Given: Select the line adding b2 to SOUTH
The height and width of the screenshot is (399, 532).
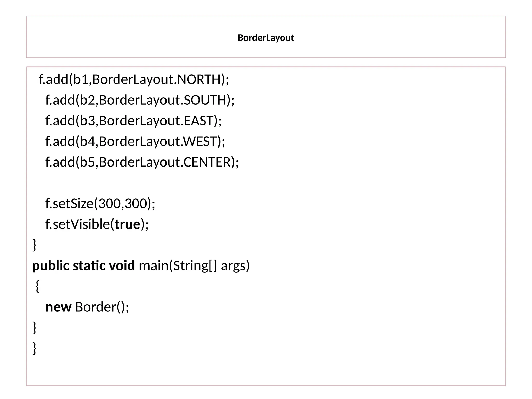Looking at the screenshot, I should [140, 100].
